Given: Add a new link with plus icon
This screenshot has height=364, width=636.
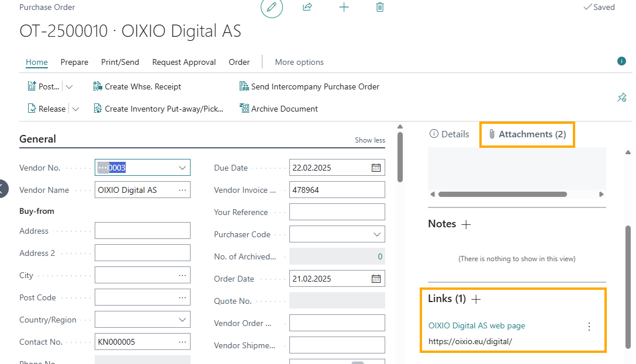Looking at the screenshot, I should click(x=476, y=299).
